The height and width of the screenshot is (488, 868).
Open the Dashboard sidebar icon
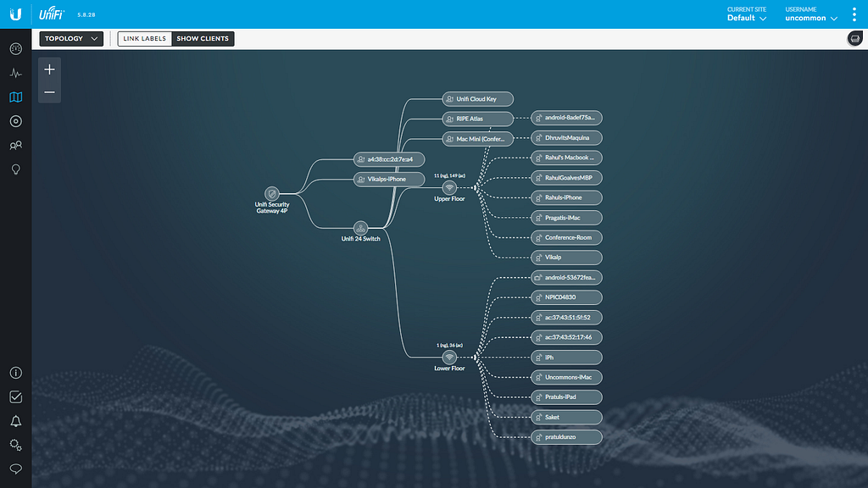pyautogui.click(x=15, y=48)
